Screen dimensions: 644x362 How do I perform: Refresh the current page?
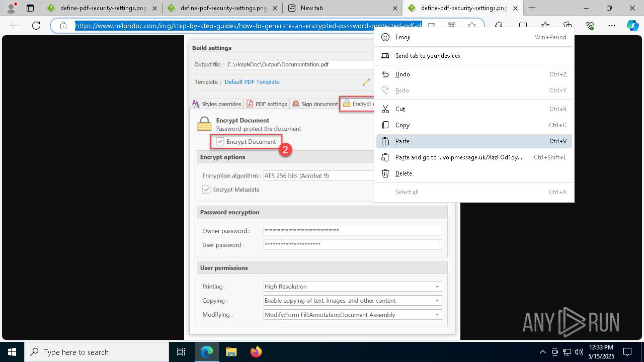(x=36, y=26)
